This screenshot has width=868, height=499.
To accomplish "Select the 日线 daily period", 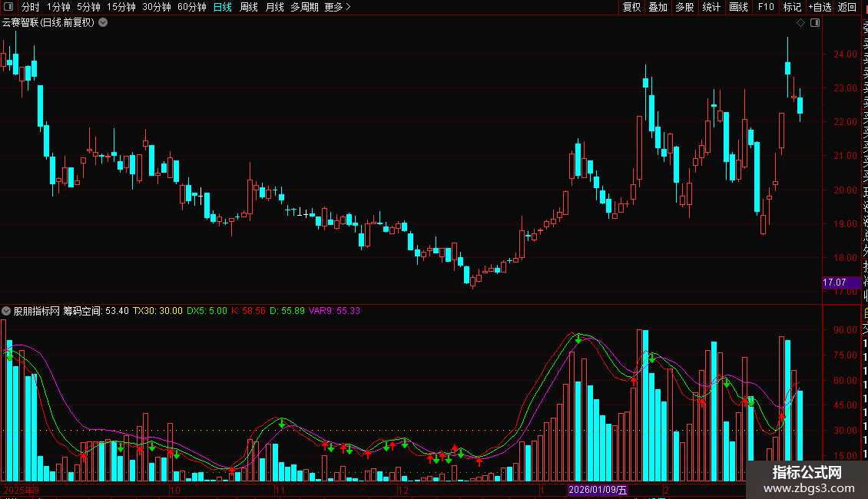I will pos(223,7).
